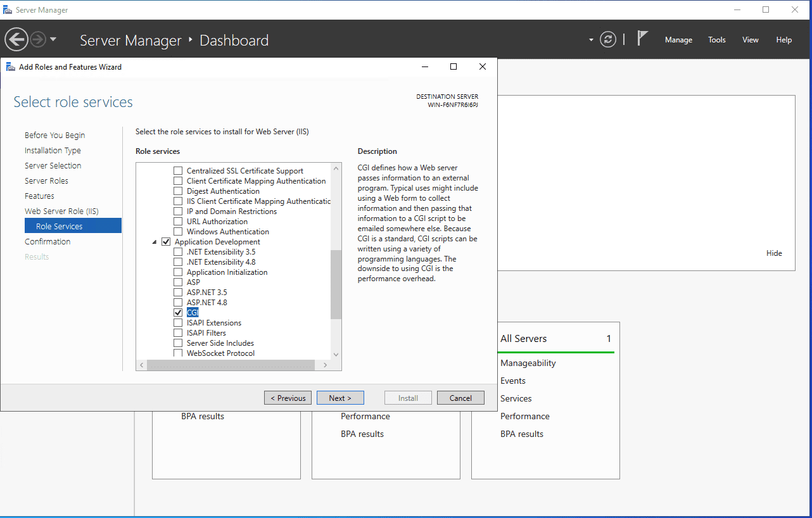Click the Previous button

coord(288,398)
